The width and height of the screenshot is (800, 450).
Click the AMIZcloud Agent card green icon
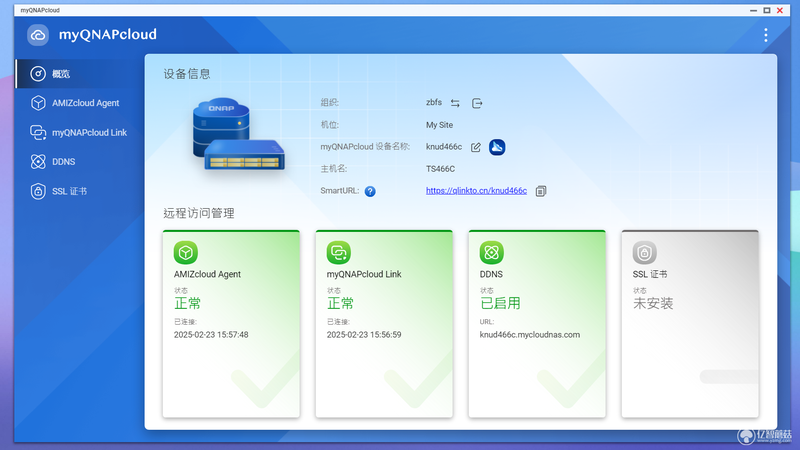click(x=186, y=253)
